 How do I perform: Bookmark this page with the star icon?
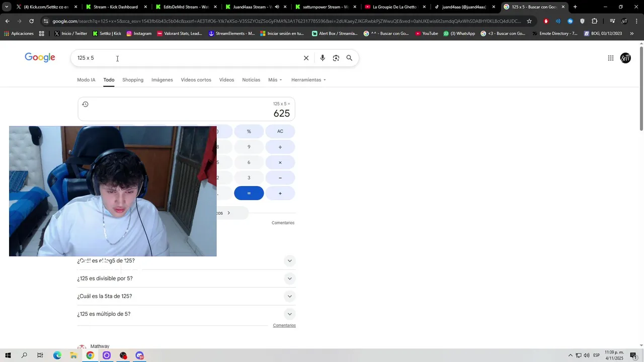click(x=529, y=21)
